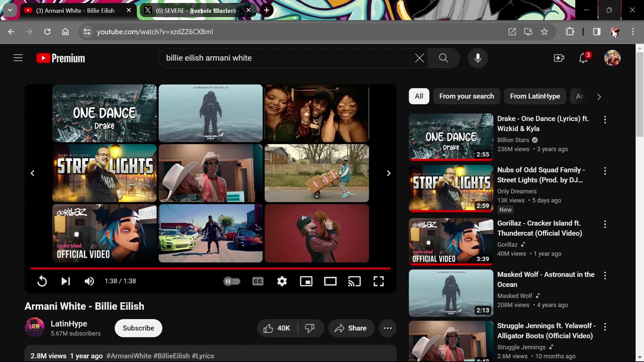Play Street Lights sidebar thumbnail
644x362 pixels.
click(x=451, y=189)
